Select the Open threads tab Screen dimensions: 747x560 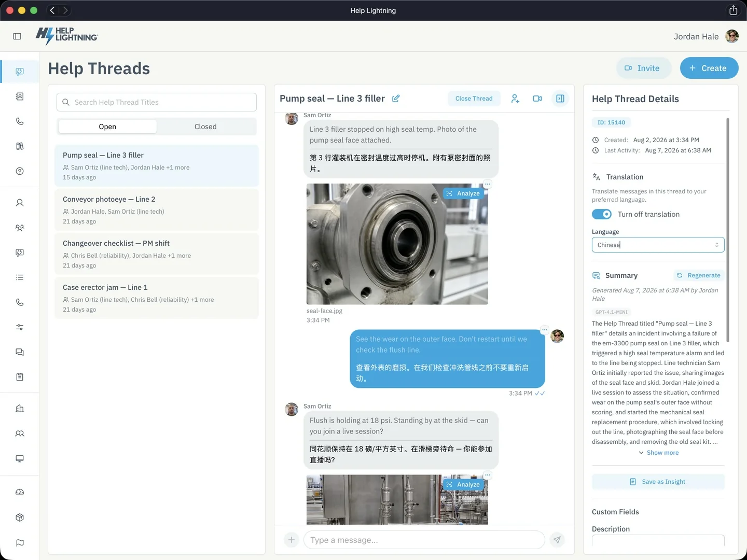pos(107,127)
